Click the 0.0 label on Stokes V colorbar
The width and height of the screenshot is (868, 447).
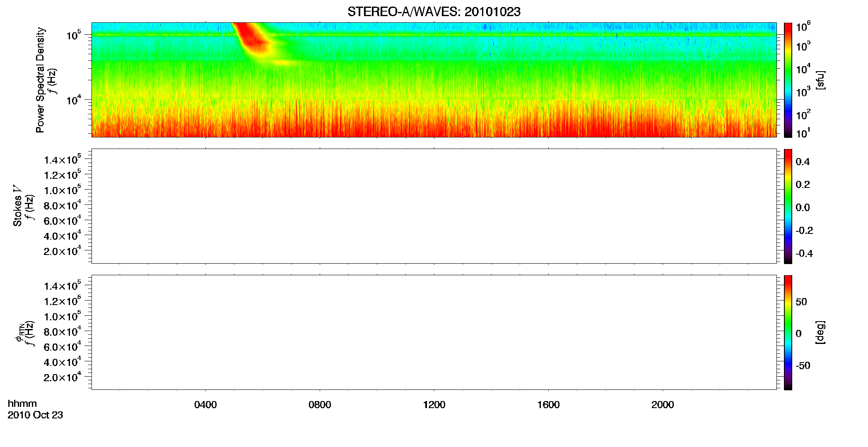[803, 208]
